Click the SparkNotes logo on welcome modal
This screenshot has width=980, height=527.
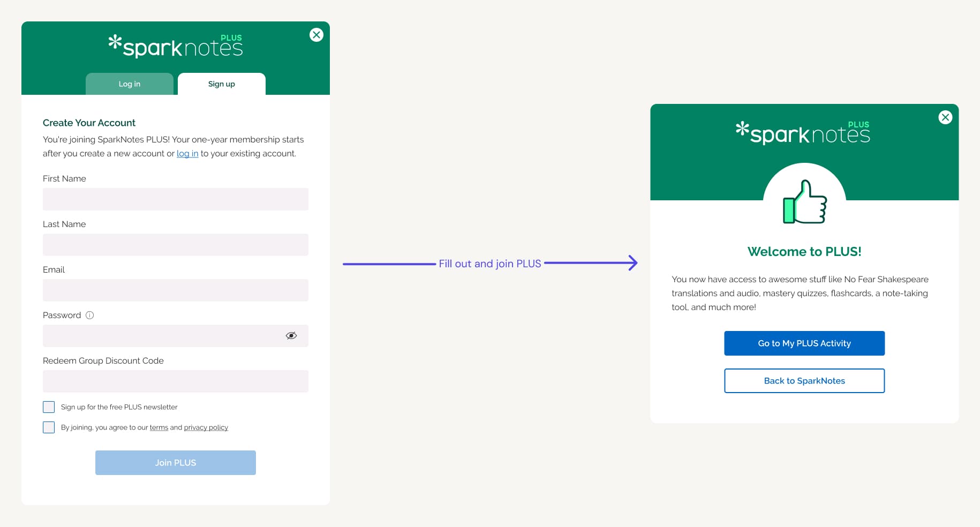pos(804,132)
